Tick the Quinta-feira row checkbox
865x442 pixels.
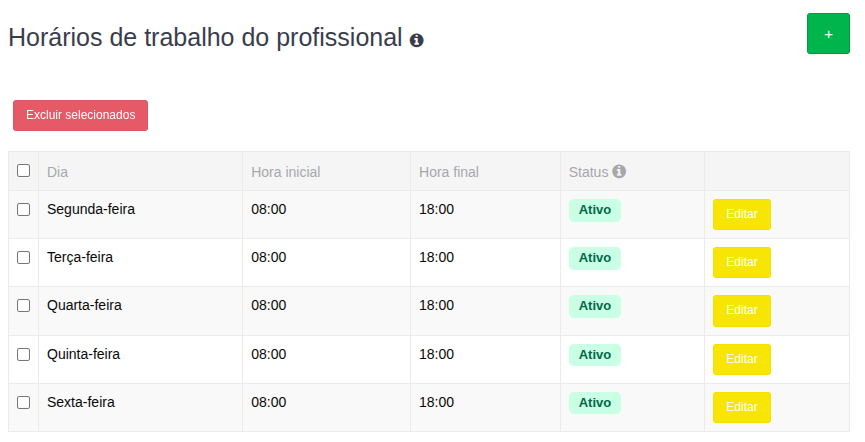click(24, 354)
